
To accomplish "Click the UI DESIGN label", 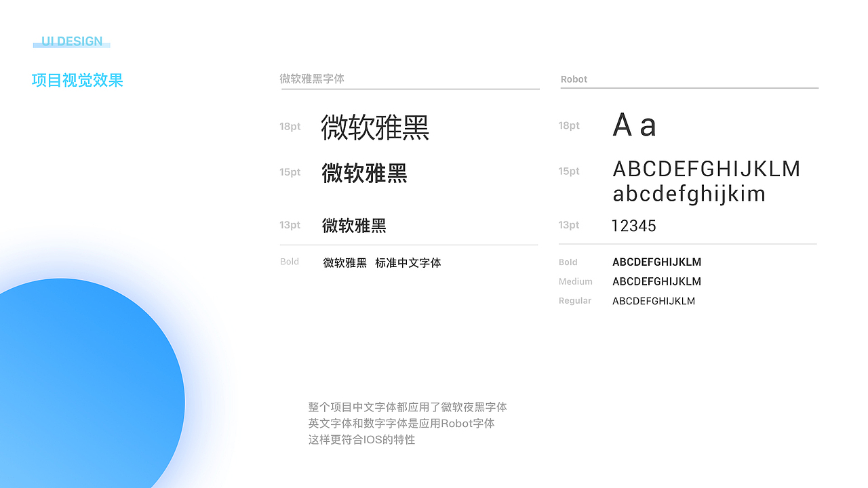I will pyautogui.click(x=71, y=41).
